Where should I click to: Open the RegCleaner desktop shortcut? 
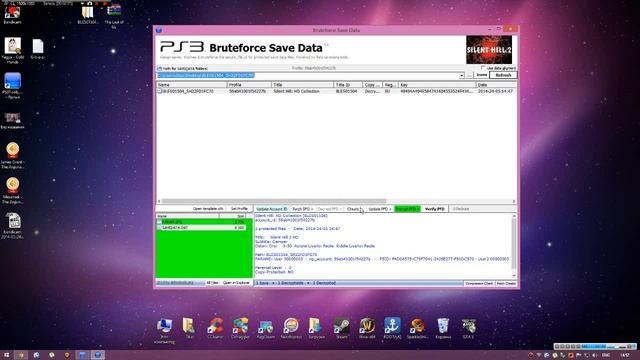point(266,329)
